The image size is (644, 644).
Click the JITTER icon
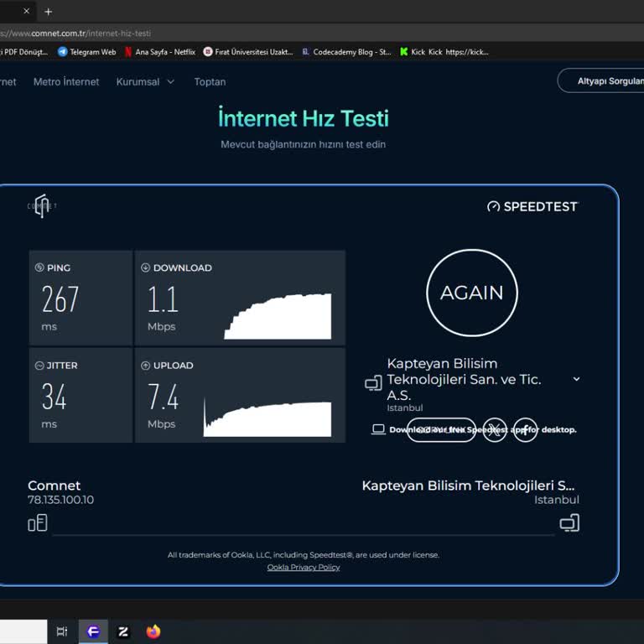point(39,366)
